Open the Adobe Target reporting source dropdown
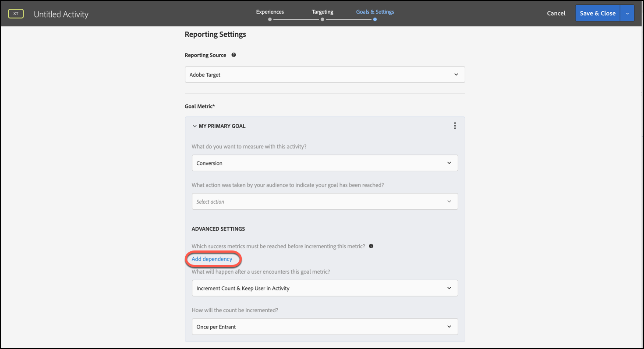 click(325, 75)
